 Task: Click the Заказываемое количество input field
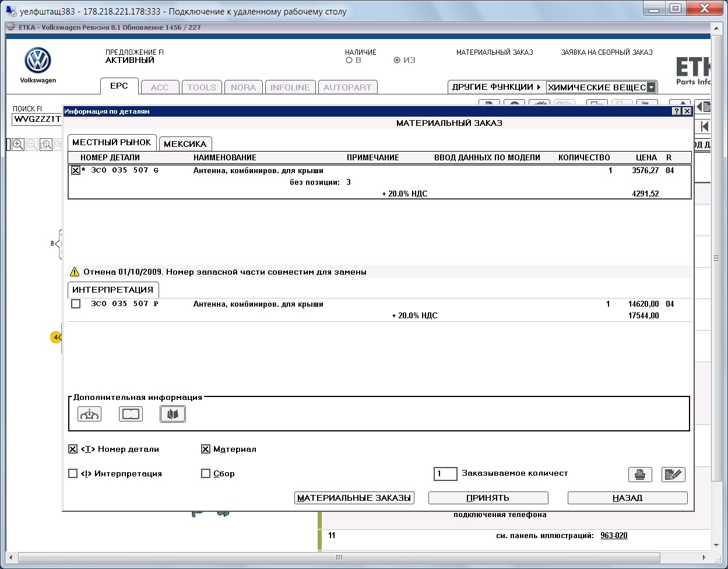coord(445,473)
